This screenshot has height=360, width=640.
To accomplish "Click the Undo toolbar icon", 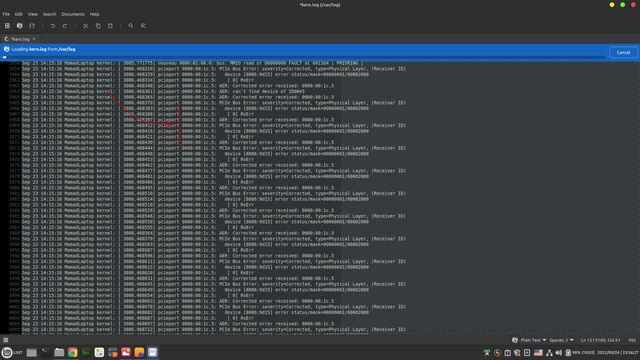I will pyautogui.click(x=53, y=26).
